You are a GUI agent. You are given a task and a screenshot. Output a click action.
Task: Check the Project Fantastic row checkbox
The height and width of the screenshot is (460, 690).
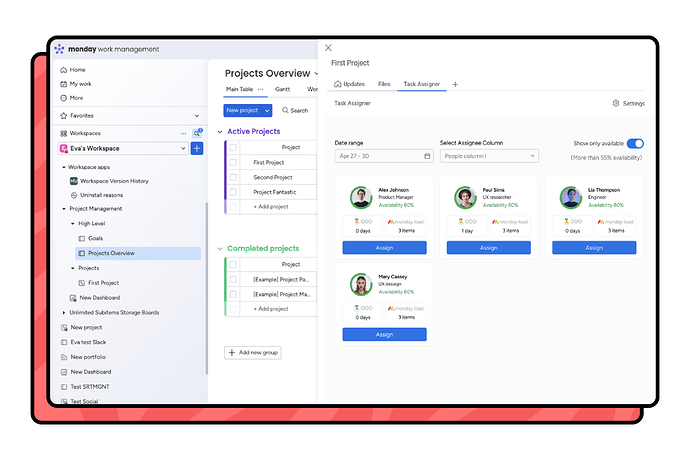click(233, 192)
